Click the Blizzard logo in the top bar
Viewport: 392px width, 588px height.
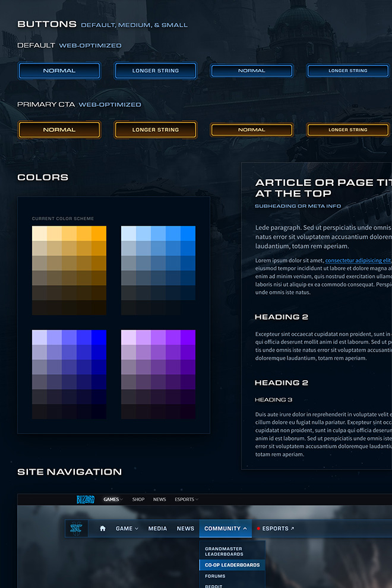click(86, 499)
